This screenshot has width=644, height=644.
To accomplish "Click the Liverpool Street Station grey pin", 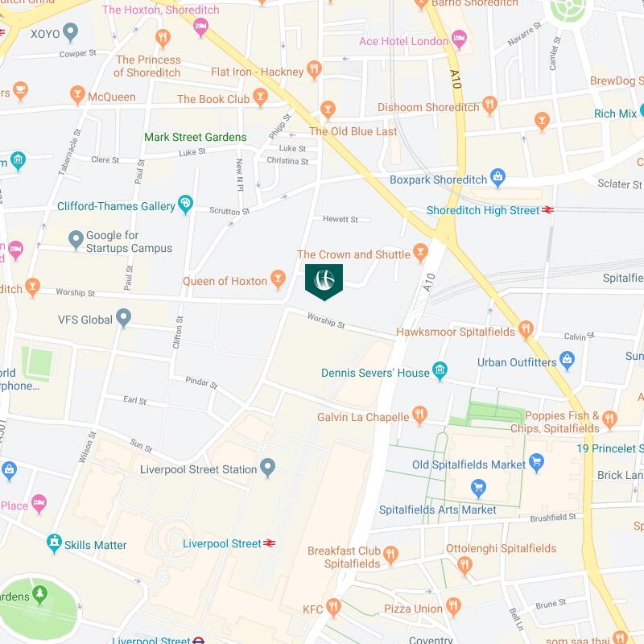I will click(268, 468).
